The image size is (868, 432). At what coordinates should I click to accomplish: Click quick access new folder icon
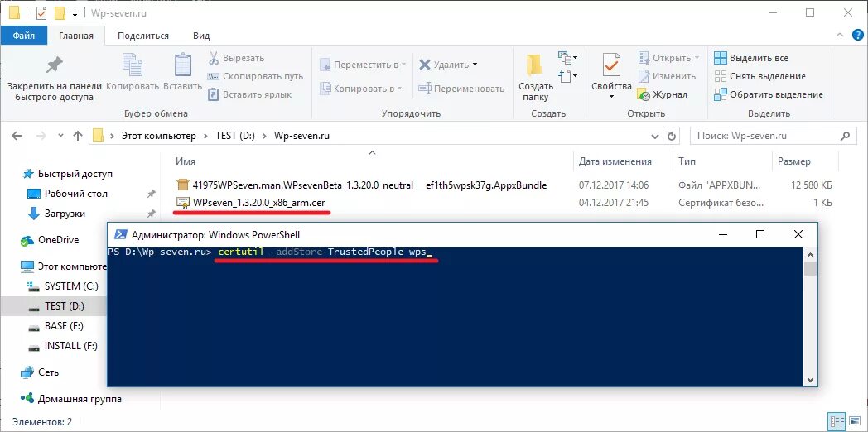coord(60,12)
